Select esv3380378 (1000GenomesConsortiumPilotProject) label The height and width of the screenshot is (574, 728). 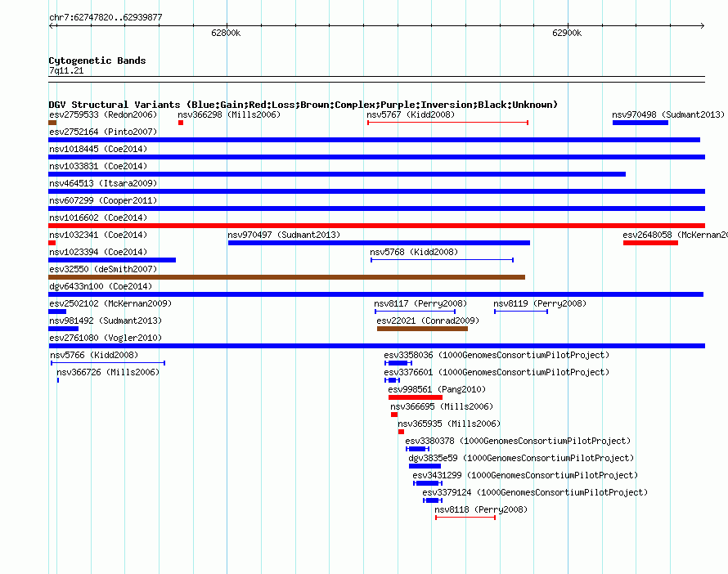pyautogui.click(x=518, y=441)
